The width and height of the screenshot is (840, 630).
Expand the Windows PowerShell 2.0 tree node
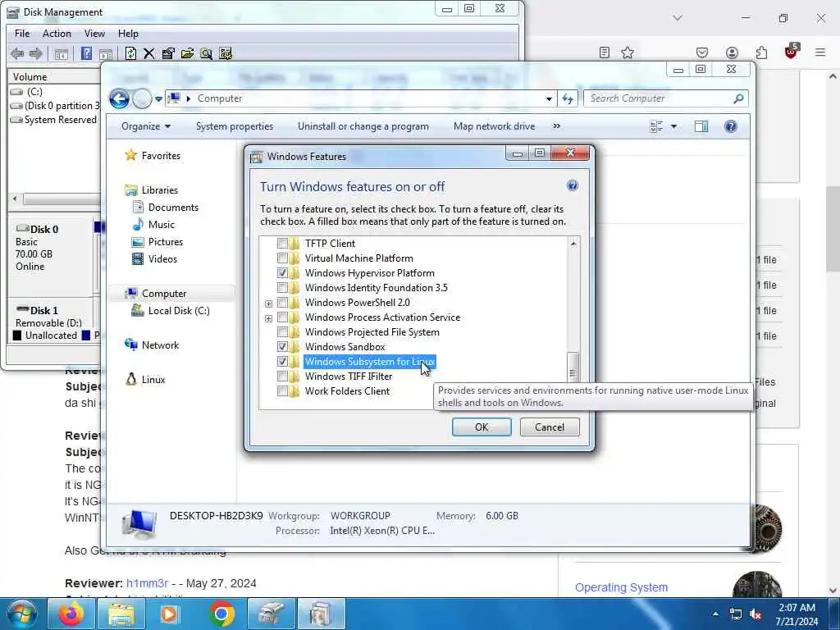268,304
